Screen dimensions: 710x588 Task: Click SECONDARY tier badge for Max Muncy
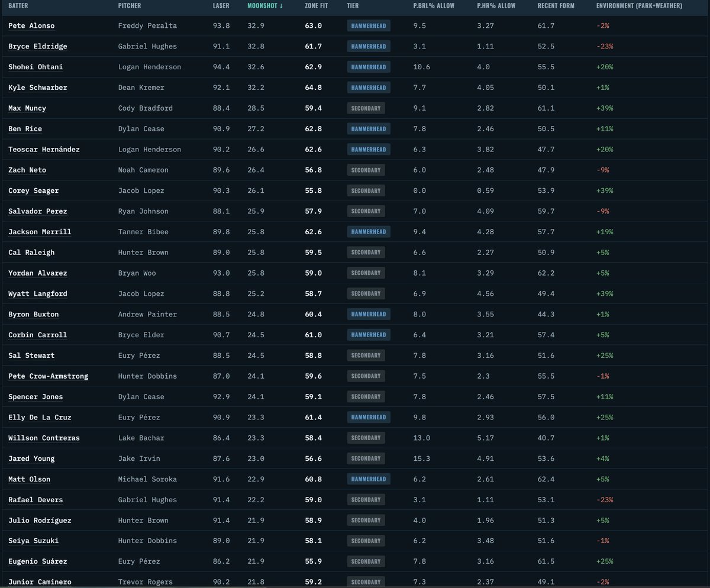(366, 108)
